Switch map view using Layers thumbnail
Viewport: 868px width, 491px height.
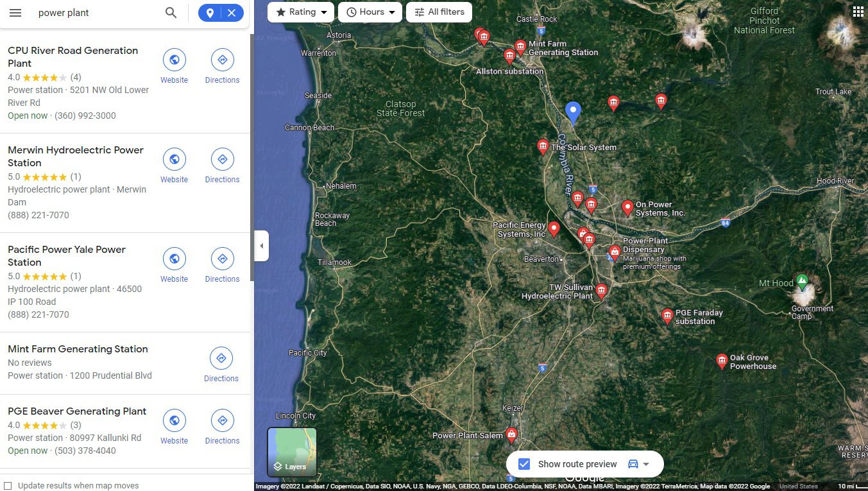point(292,452)
